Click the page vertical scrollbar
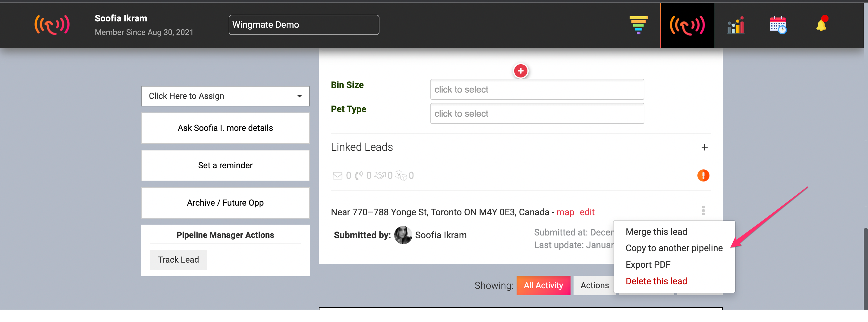Viewport: 868px width, 322px height. tap(865, 268)
